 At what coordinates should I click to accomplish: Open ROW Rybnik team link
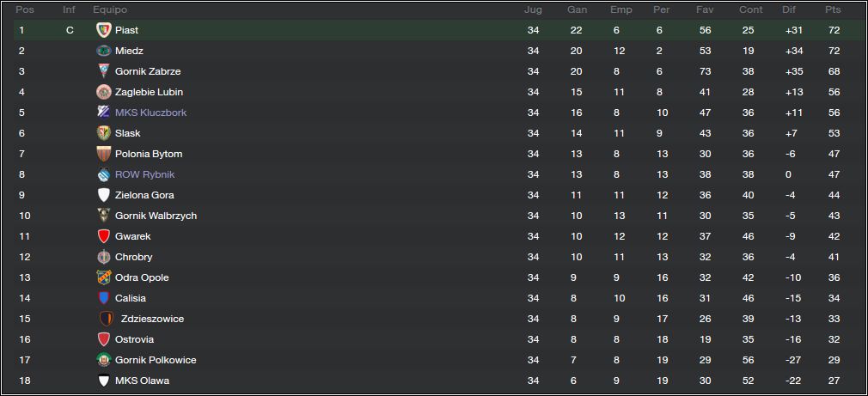(x=144, y=174)
